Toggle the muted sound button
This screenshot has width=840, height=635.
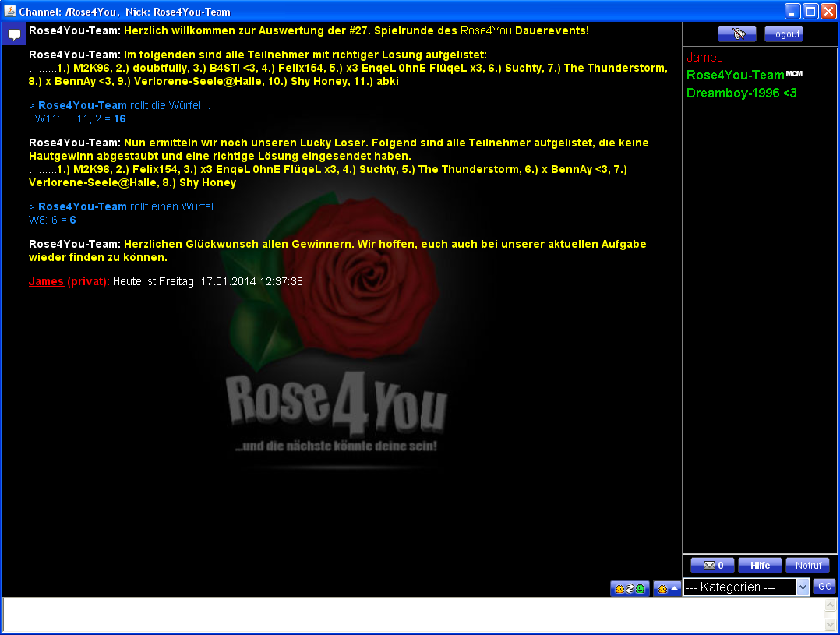[x=736, y=34]
